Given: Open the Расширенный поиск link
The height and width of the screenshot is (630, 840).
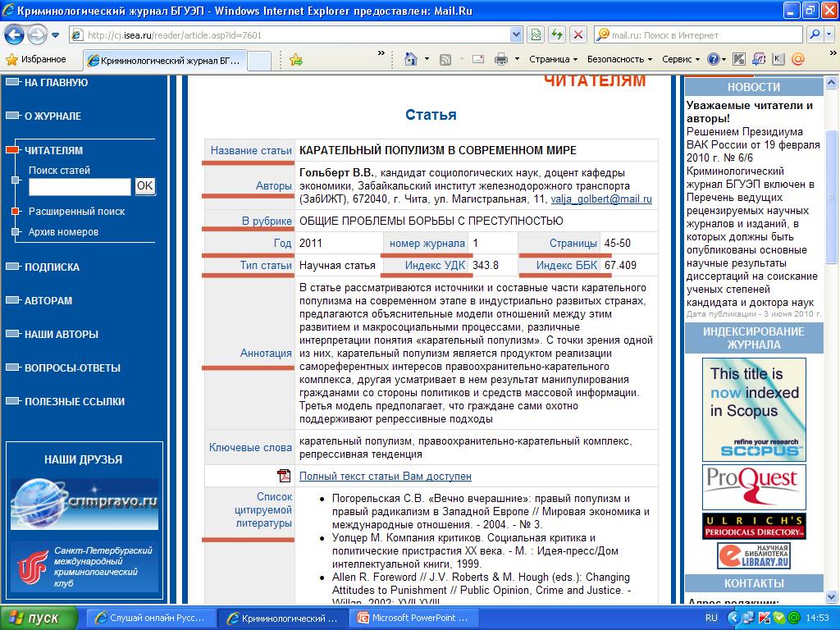Looking at the screenshot, I should pyautogui.click(x=76, y=212).
